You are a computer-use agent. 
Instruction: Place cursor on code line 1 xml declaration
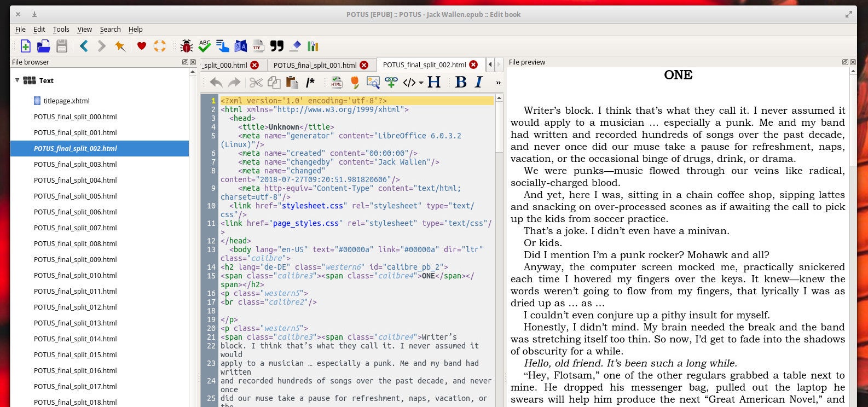[x=304, y=101]
